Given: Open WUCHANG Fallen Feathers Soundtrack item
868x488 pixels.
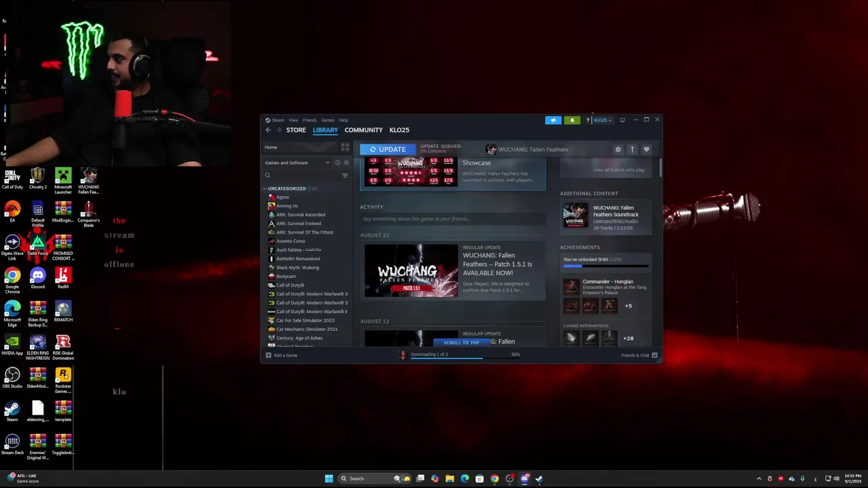Looking at the screenshot, I should click(606, 218).
